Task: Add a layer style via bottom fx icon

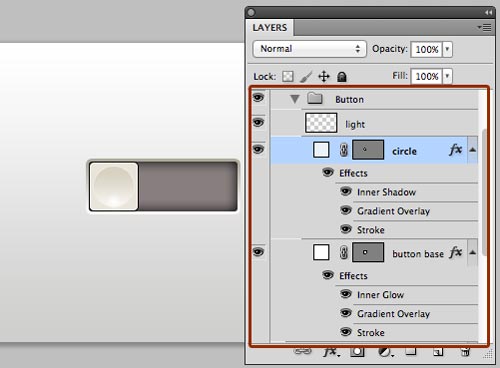Action: point(331,352)
